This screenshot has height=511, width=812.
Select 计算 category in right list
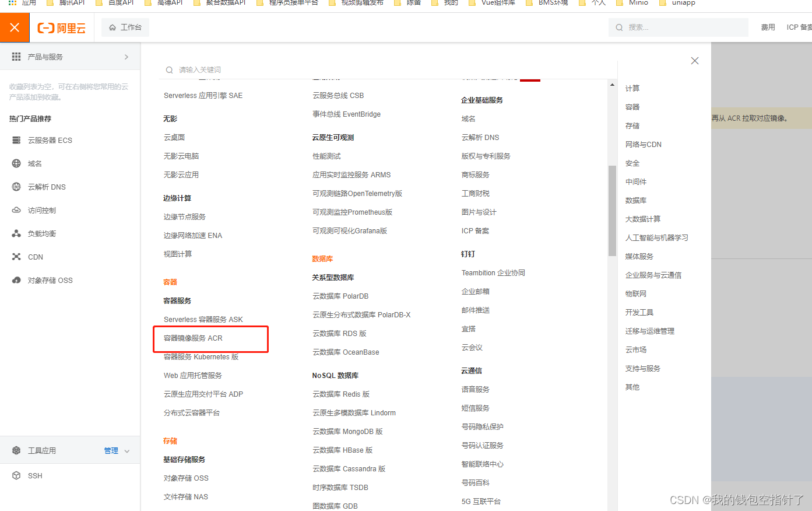[632, 89]
